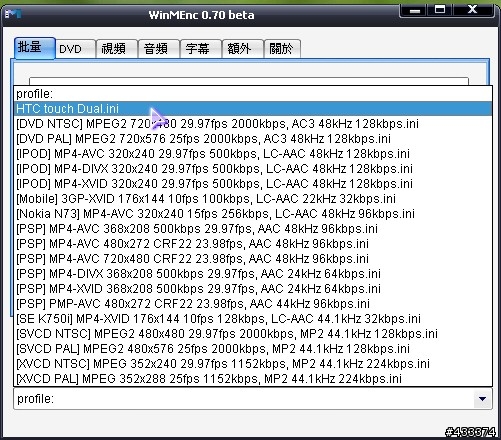Collapse the profile dropdown arrow
Image resolution: width=501 pixels, height=440 pixels.
click(x=482, y=399)
